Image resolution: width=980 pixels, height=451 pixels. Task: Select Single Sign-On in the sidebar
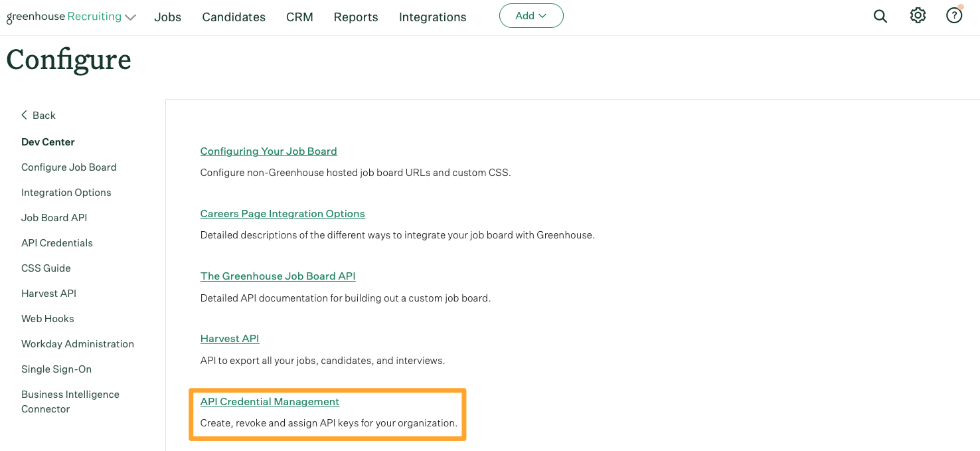coord(56,369)
